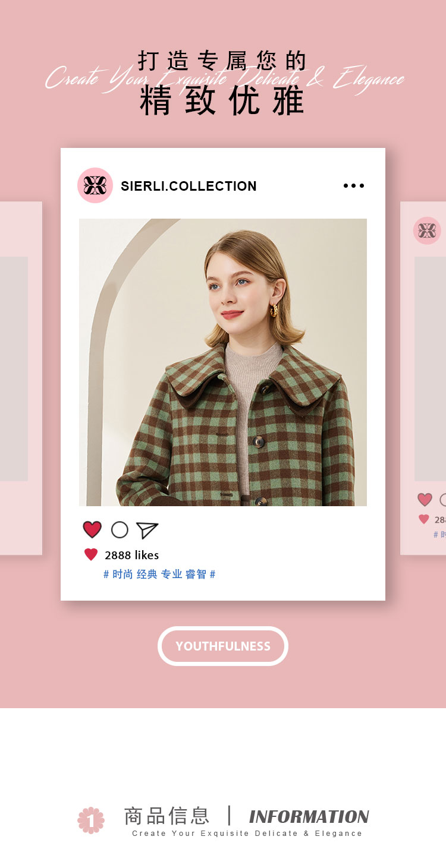Viewport: 446px width, 868px height.
Task: Click the 精致优雅 headline text
Action: (223, 101)
